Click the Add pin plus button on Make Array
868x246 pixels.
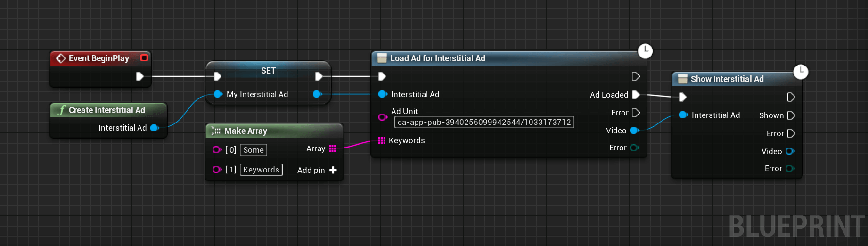333,170
